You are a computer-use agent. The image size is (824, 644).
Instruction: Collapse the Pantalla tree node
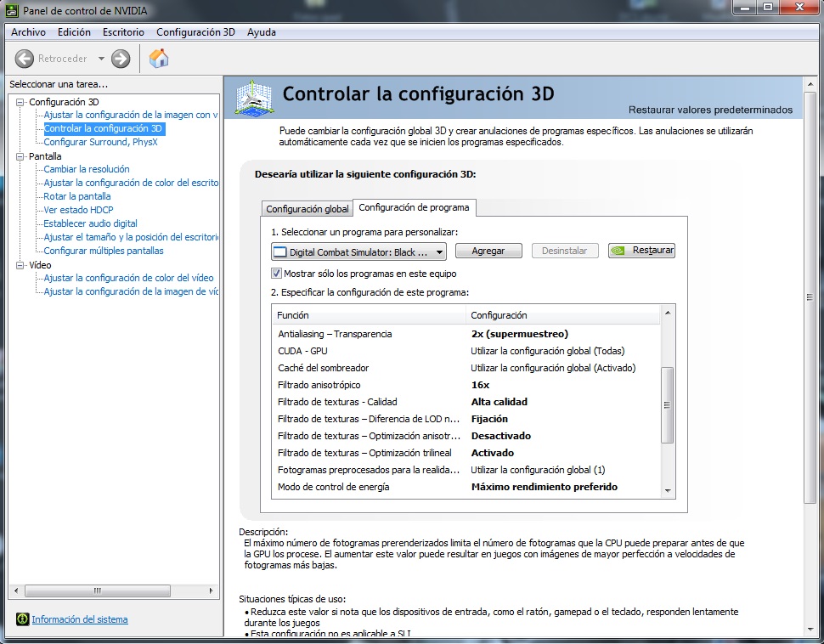click(20, 156)
